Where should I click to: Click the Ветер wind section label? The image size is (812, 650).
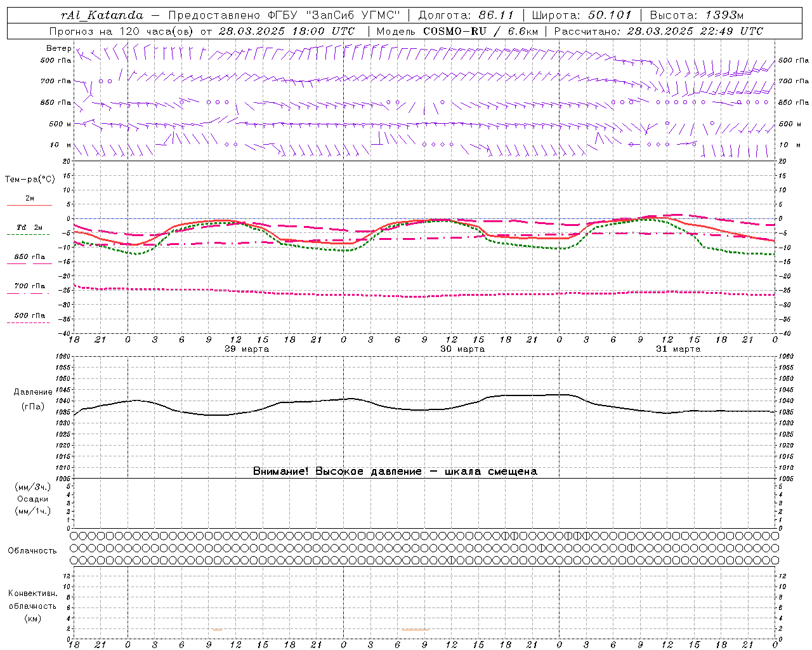pyautogui.click(x=58, y=48)
